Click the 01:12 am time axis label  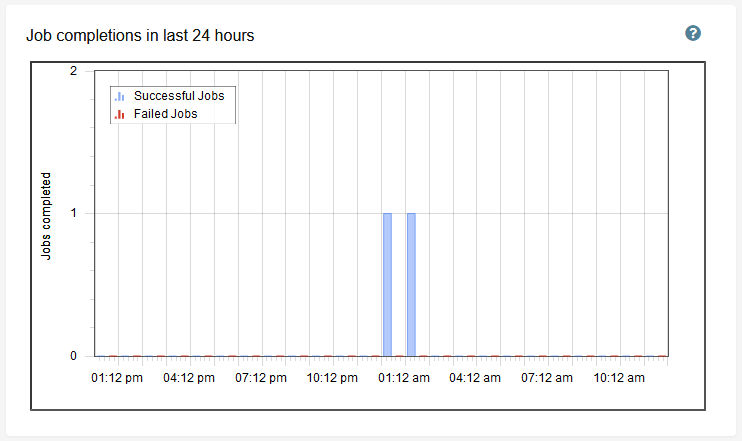[405, 378]
